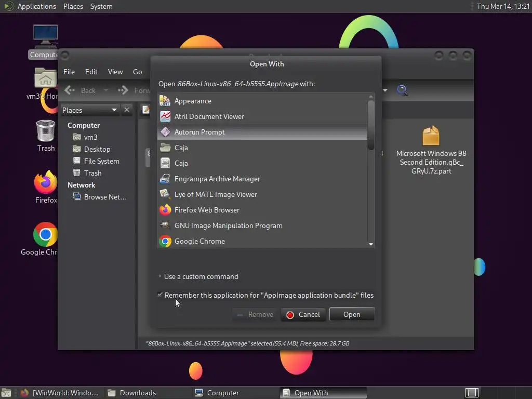
Task: Pick the Caja file cabinet icon entry
Action: [x=262, y=163]
